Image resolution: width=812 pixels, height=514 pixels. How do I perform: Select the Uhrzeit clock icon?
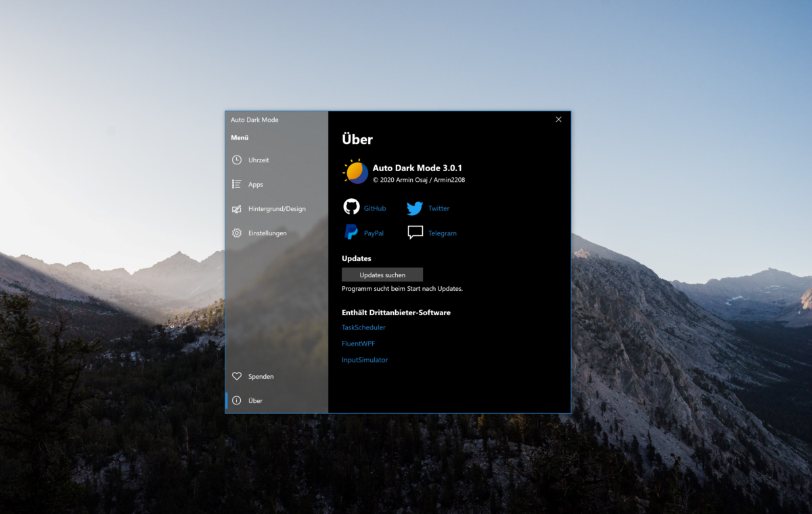click(x=237, y=160)
